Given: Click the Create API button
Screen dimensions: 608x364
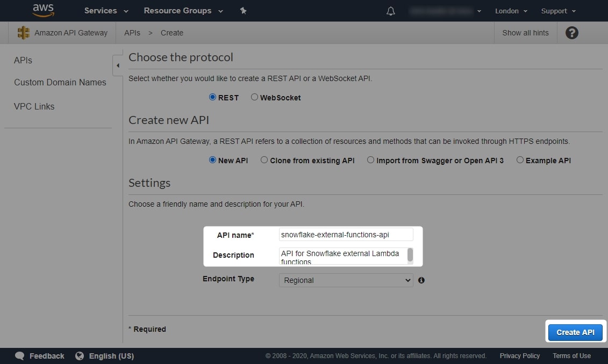Looking at the screenshot, I should pos(575,332).
